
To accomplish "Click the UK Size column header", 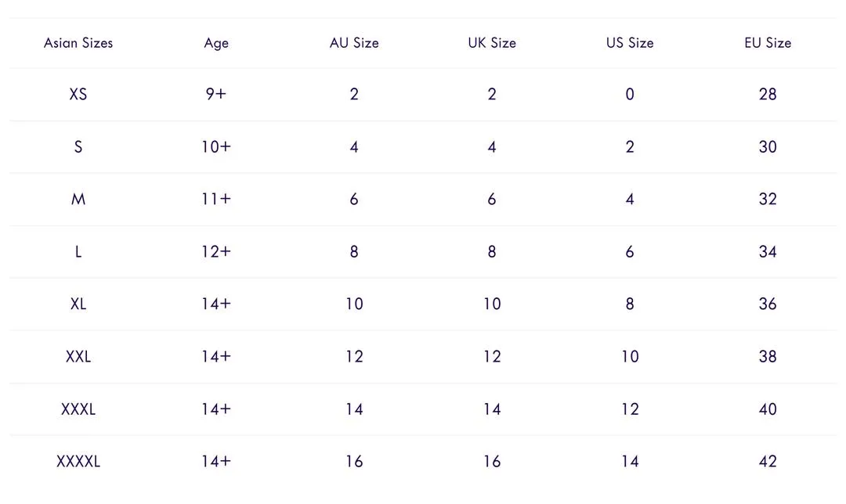I will tap(492, 43).
